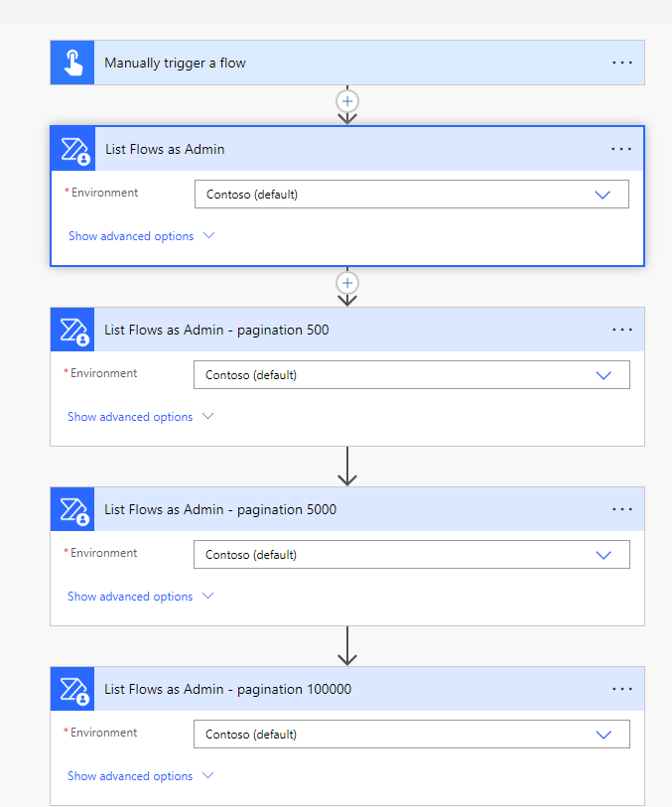Click the pagination 5000 action's connector icon

(x=71, y=509)
